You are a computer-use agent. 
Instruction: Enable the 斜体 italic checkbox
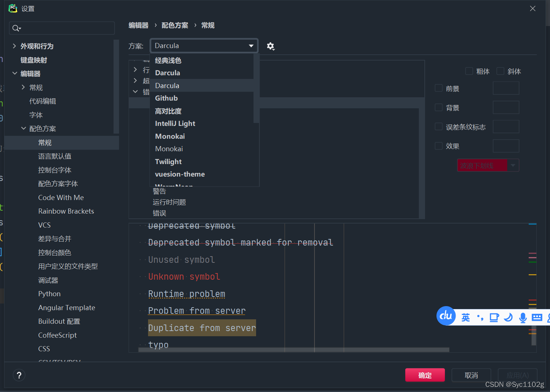click(x=500, y=71)
